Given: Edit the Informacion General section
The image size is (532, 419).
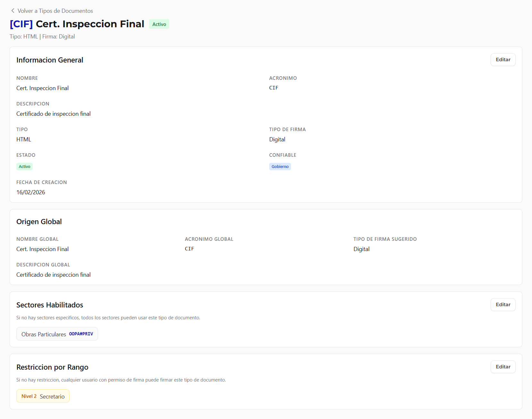Looking at the screenshot, I should point(503,60).
